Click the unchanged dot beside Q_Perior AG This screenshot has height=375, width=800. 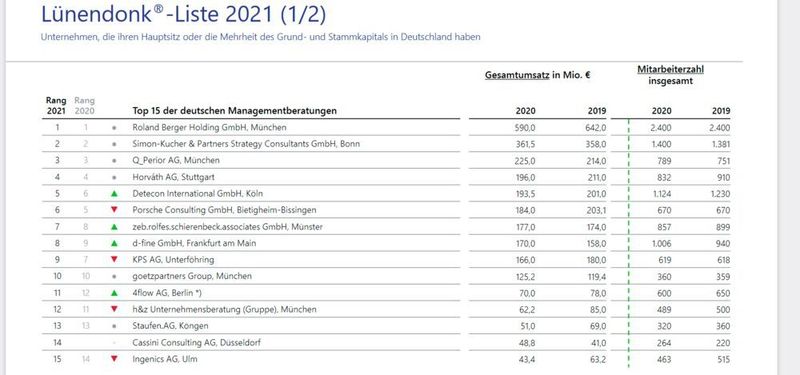pos(114,161)
